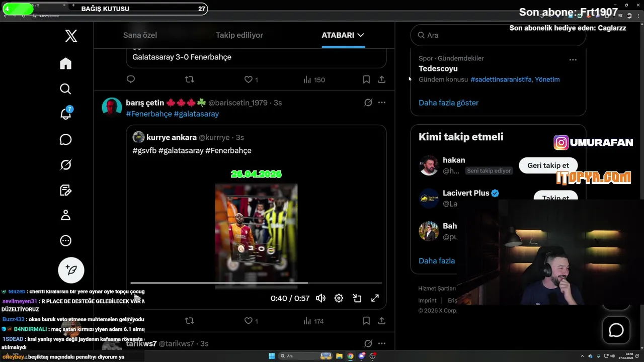This screenshot has height=362, width=644.
Task: Bookmark the post with 174 views
Action: 366,321
